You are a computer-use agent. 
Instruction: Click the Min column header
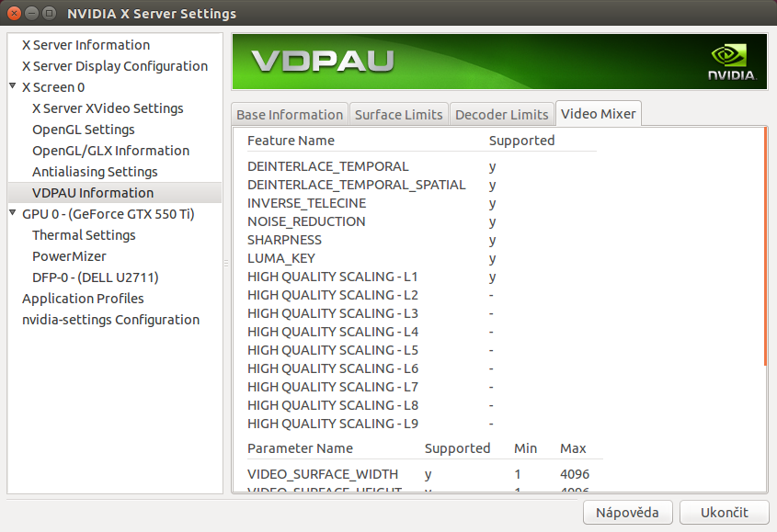[525, 448]
